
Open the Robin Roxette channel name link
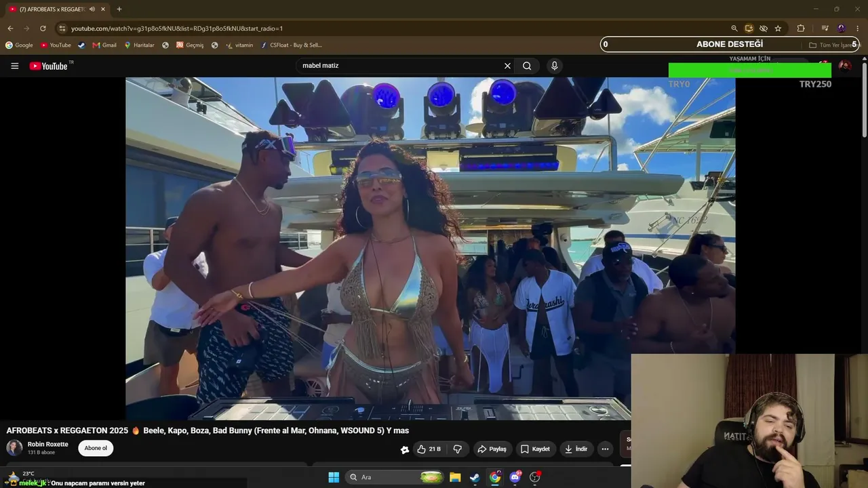click(x=47, y=445)
